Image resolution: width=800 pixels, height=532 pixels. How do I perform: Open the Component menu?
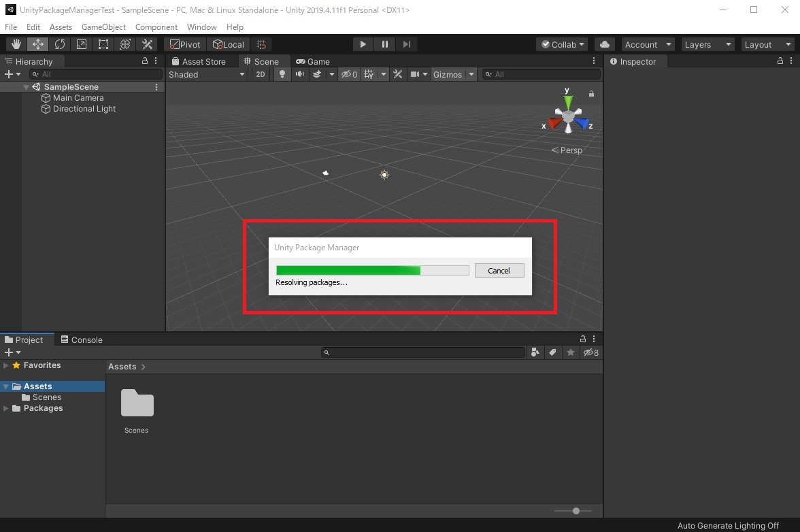(x=156, y=27)
